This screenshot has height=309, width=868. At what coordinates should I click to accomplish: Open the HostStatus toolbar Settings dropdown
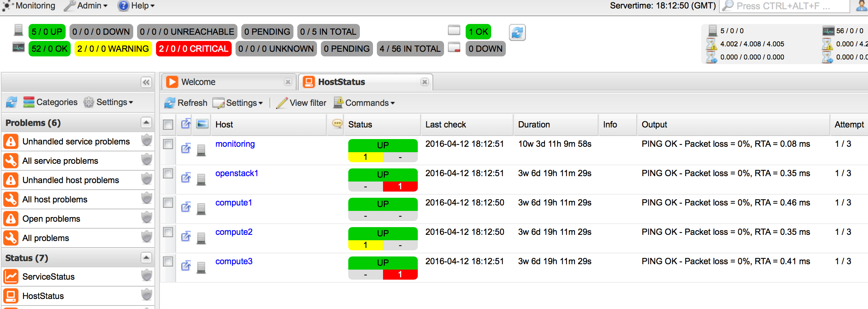(238, 103)
